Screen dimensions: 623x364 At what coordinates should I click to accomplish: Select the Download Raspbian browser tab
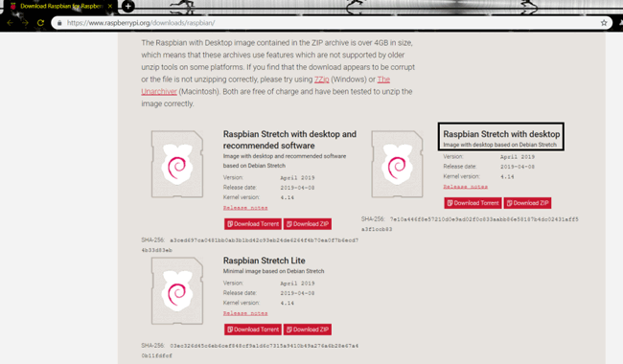[59, 7]
